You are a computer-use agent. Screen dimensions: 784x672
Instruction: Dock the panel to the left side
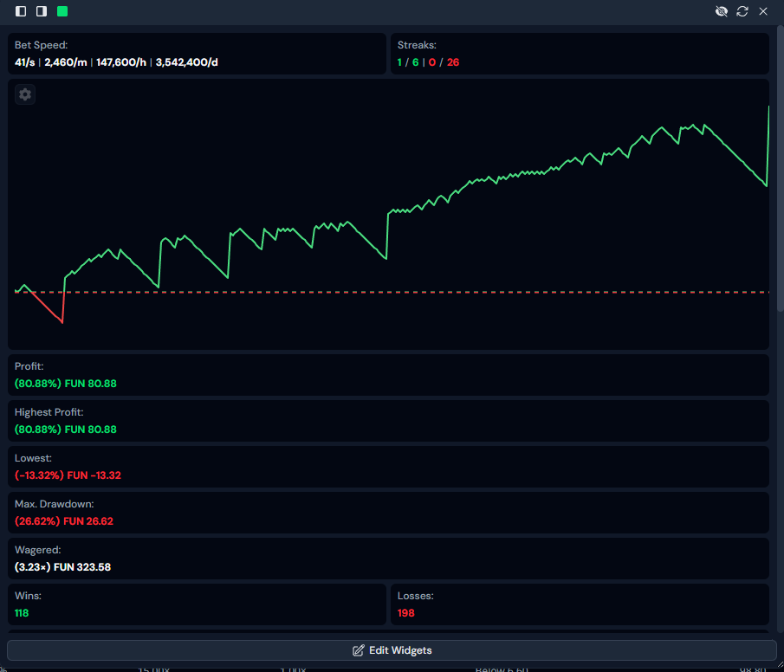pos(21,11)
